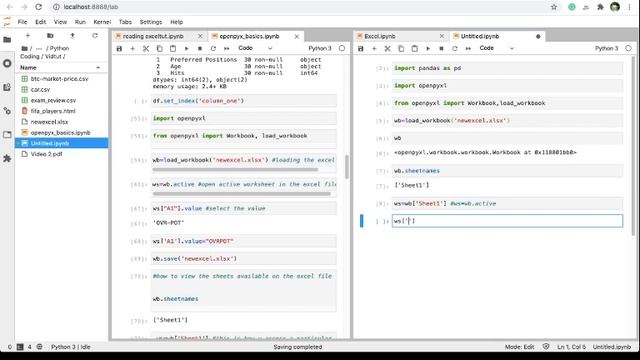Open cell type dropdown in Untitled notebook
This screenshot has height=360, width=640.
coord(496,48)
